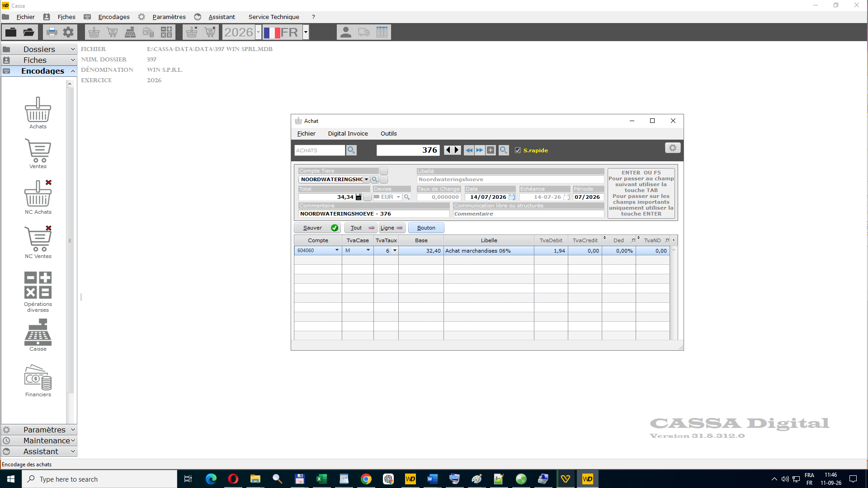Go to previous document with left arrow
The height and width of the screenshot is (488, 868).
click(448, 150)
